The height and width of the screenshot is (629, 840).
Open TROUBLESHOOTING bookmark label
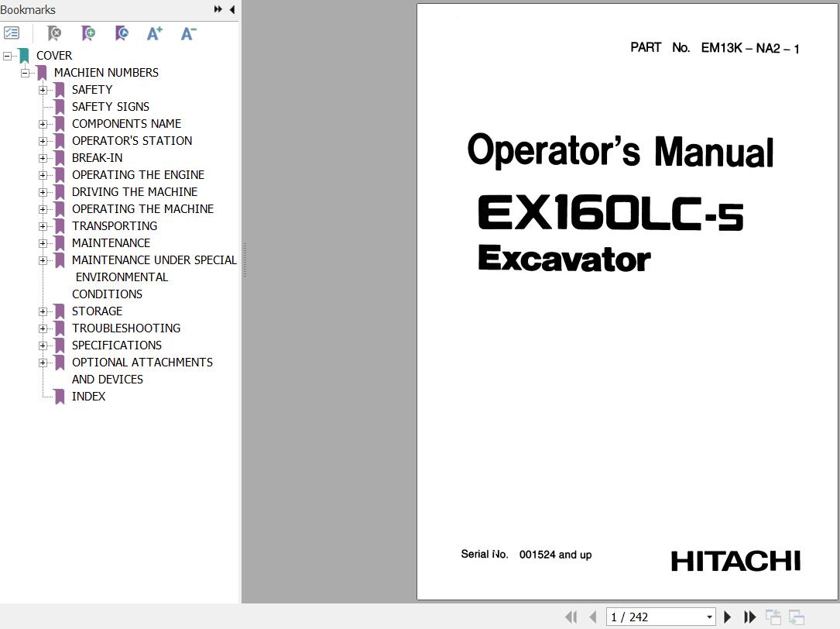pyautogui.click(x=126, y=328)
